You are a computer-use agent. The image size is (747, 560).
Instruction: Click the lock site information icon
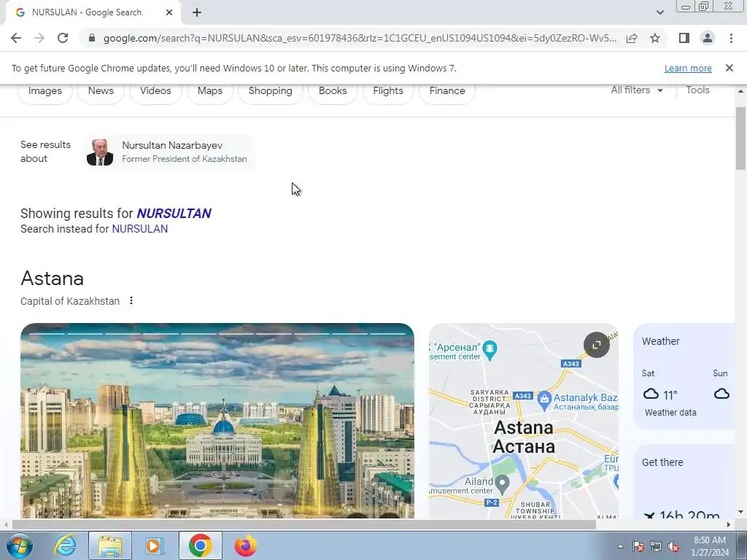[x=92, y=38]
